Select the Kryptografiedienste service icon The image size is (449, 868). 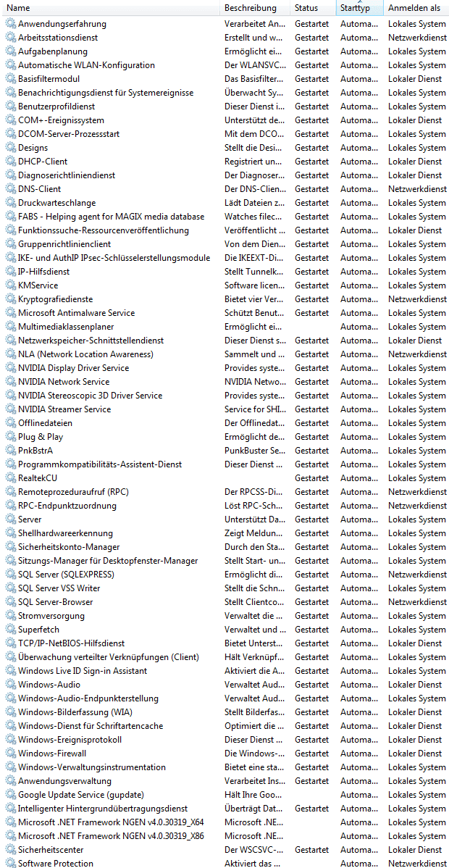11,299
